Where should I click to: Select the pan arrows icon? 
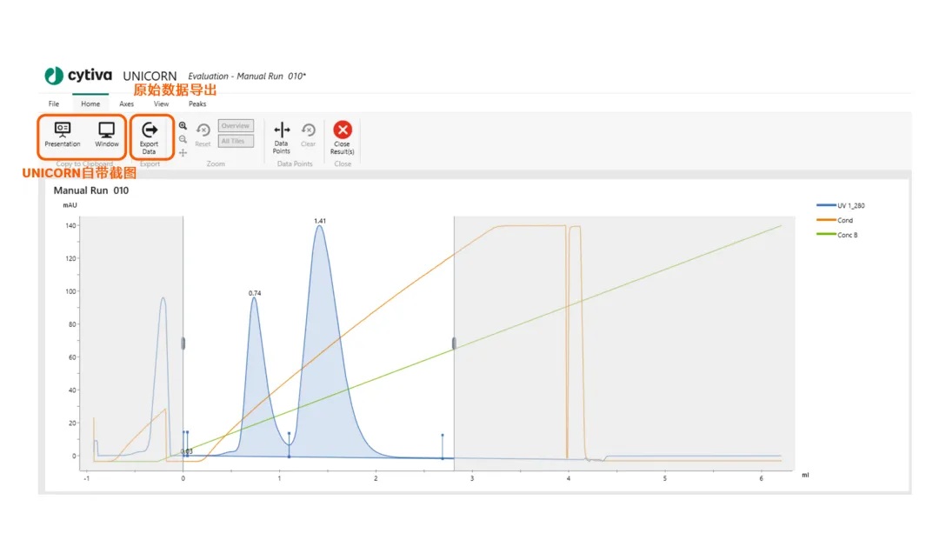click(x=183, y=153)
